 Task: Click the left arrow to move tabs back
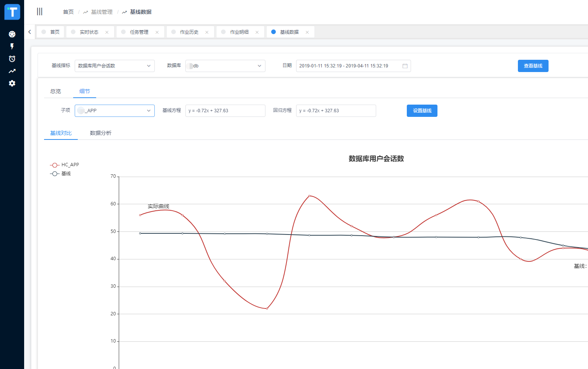tap(29, 32)
